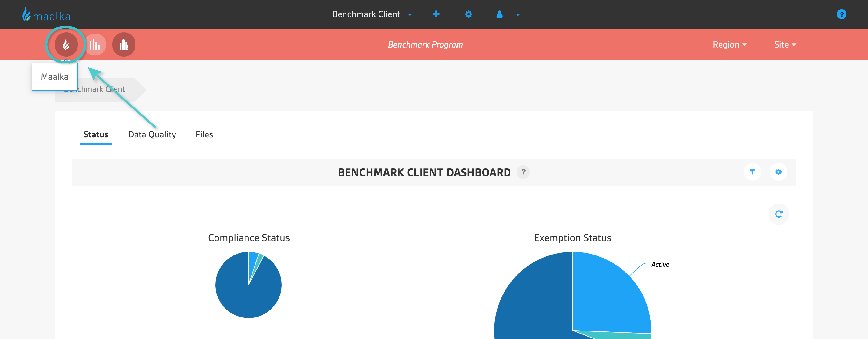Click the Maalka tooltip label

pyautogui.click(x=55, y=77)
